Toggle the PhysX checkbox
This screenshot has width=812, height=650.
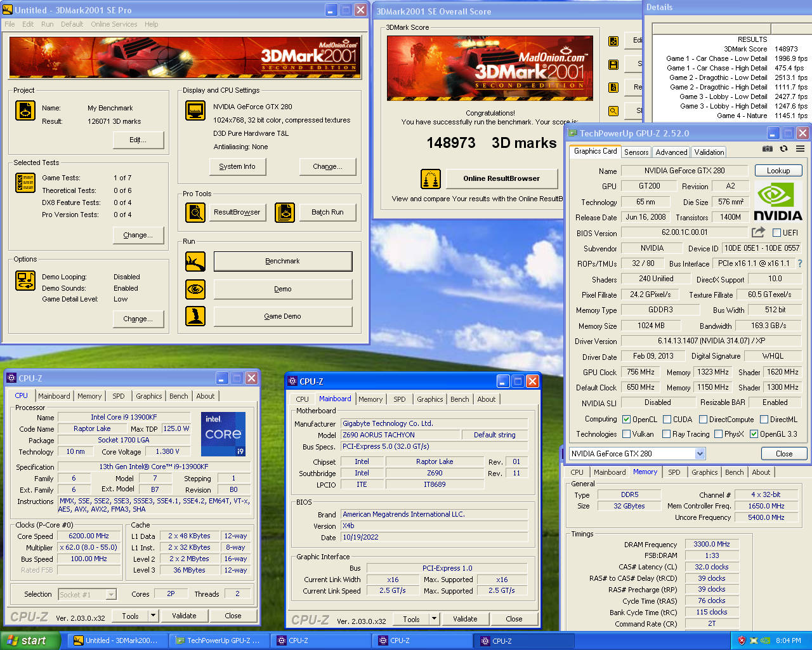[718, 434]
